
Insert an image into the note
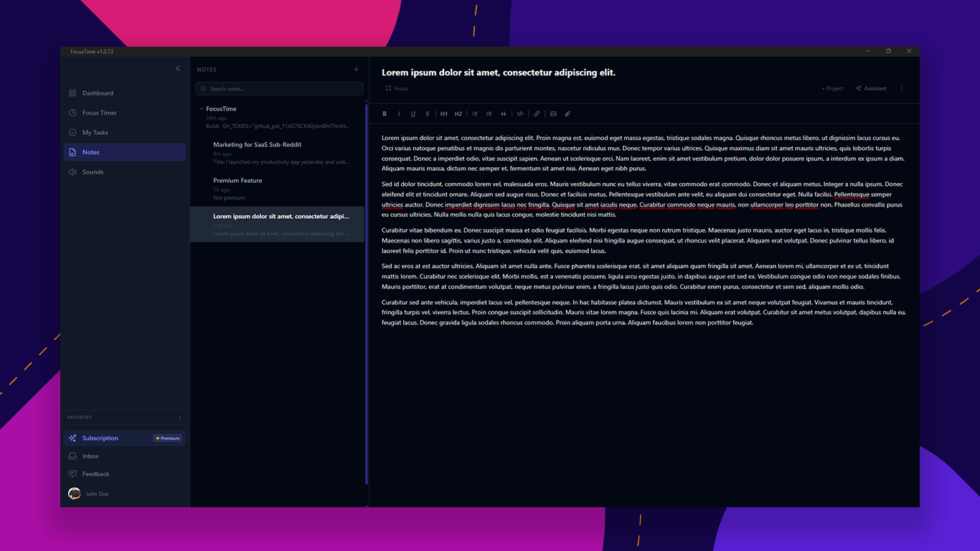[553, 114]
